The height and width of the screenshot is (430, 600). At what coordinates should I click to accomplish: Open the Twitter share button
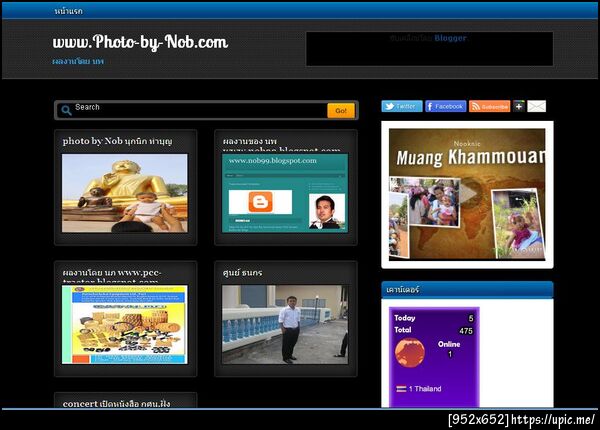402,106
